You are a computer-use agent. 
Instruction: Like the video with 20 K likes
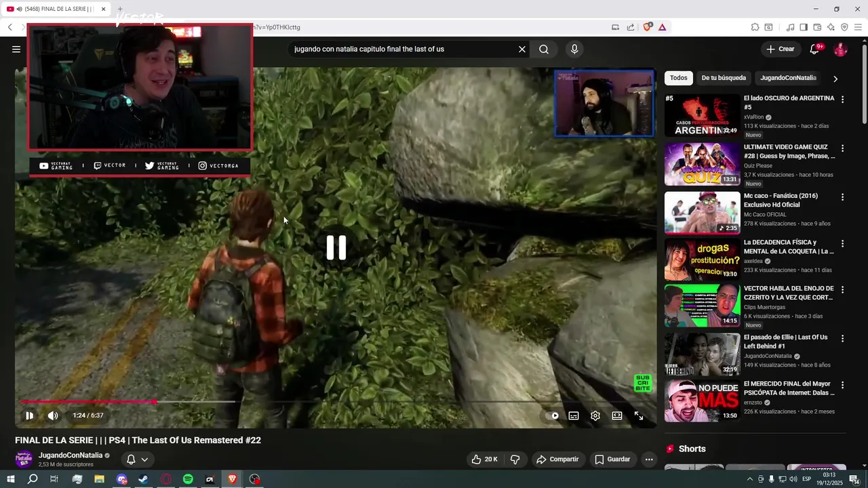point(485,460)
